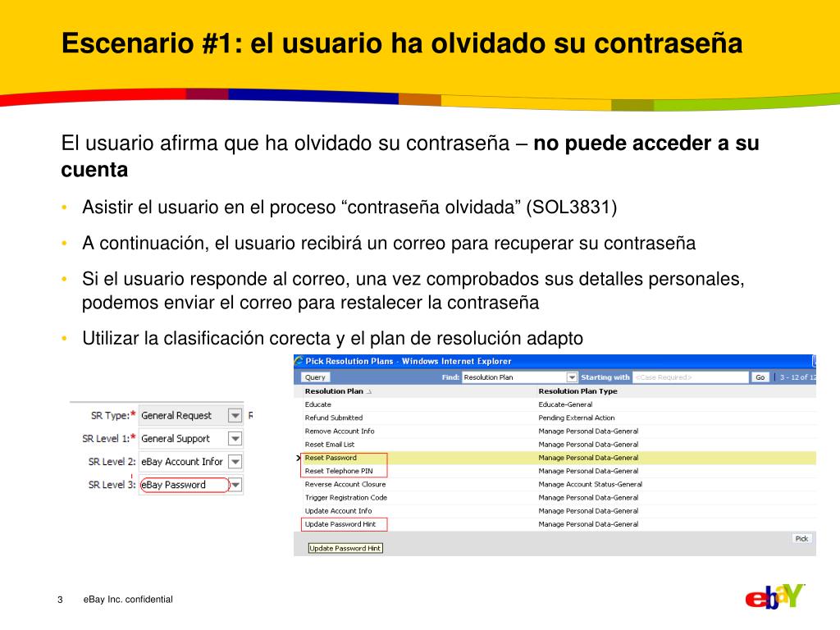Select the Reset Password row
Screen dimensions: 840x630
[555, 458]
